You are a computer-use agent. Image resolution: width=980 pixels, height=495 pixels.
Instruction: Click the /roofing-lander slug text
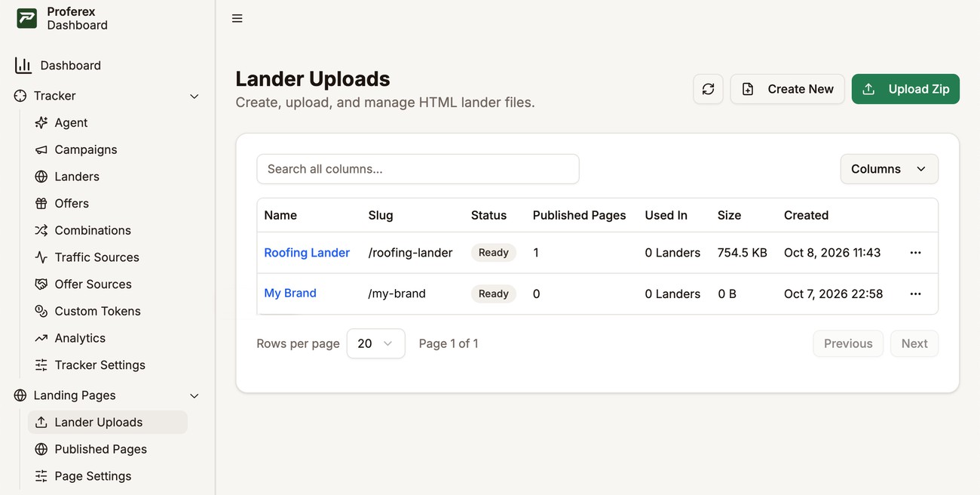[x=410, y=253]
